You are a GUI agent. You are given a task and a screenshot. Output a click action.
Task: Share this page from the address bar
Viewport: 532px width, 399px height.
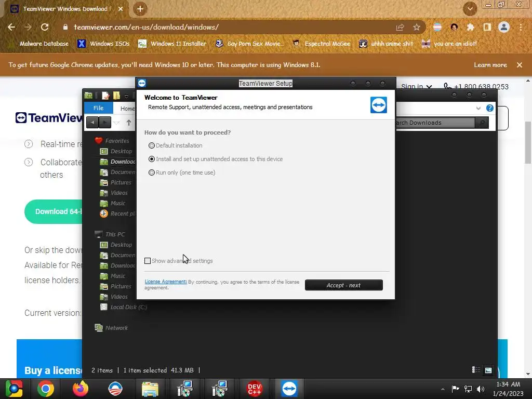point(400,27)
